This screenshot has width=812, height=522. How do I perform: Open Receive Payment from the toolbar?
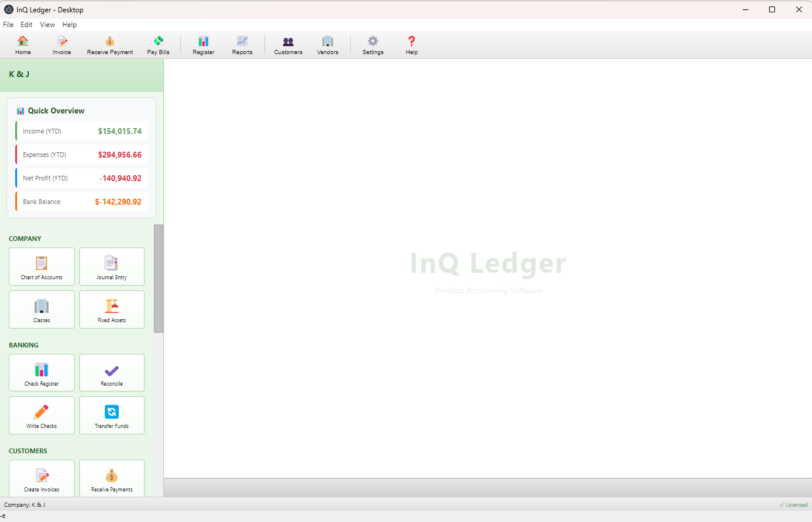point(110,45)
